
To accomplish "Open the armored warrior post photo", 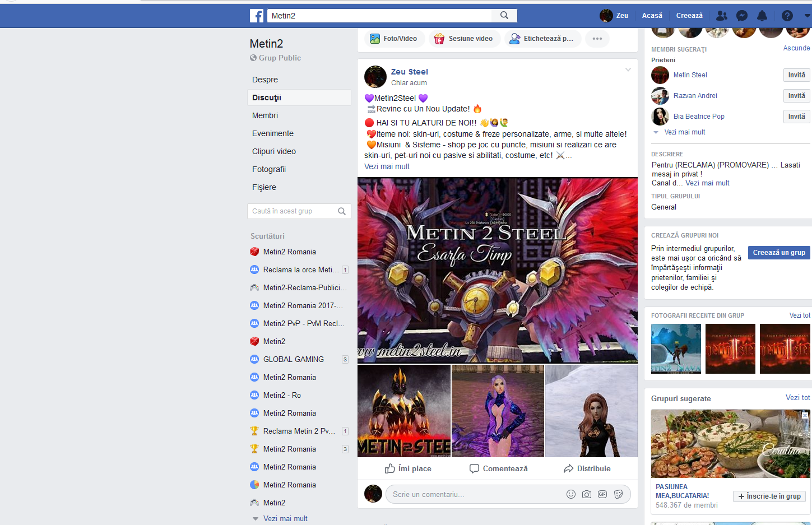I will [404, 411].
